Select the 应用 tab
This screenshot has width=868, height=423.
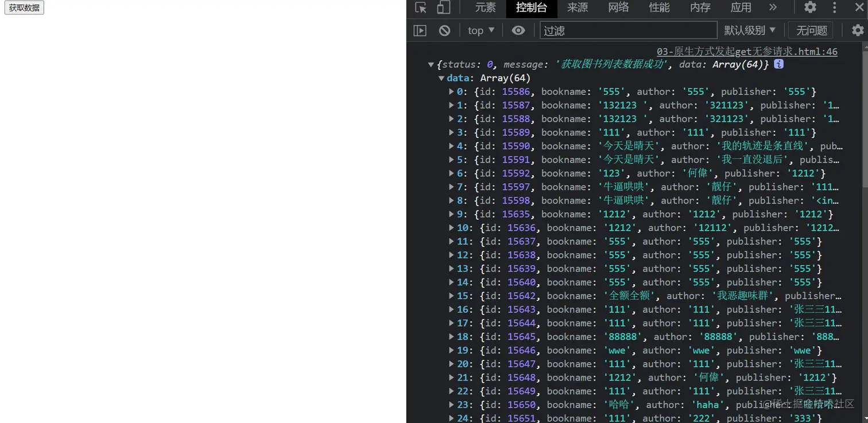click(741, 7)
